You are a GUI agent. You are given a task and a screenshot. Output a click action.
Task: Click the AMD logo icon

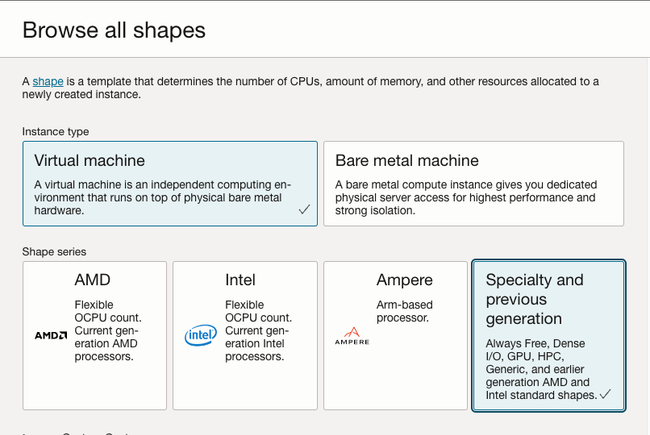[x=51, y=335]
